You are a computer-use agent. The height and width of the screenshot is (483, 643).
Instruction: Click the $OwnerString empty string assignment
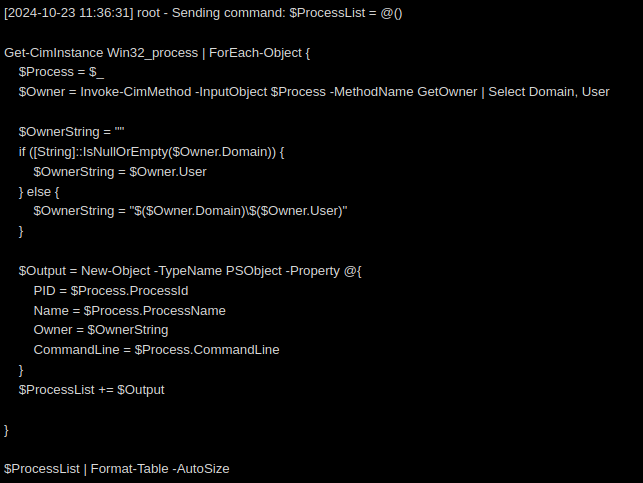71,132
